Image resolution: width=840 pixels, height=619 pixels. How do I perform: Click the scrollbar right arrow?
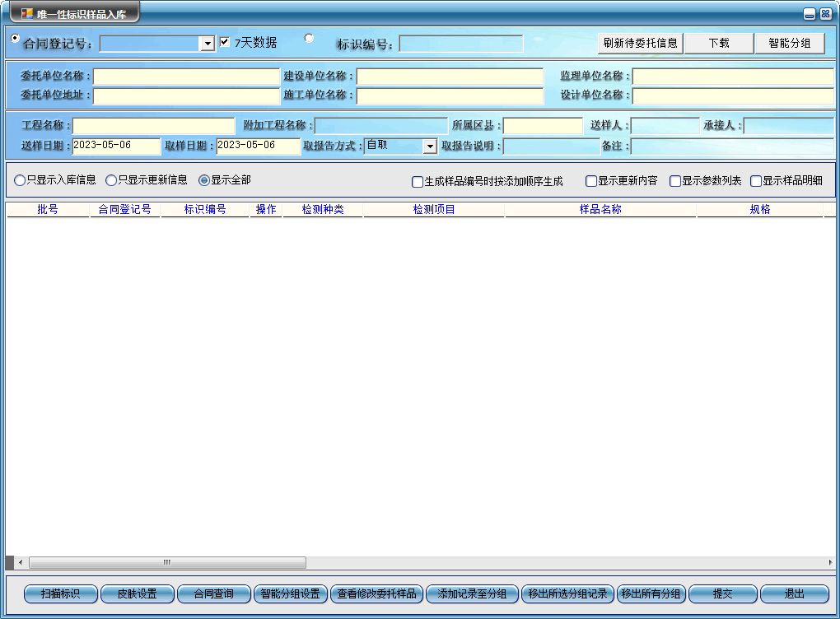(x=829, y=562)
